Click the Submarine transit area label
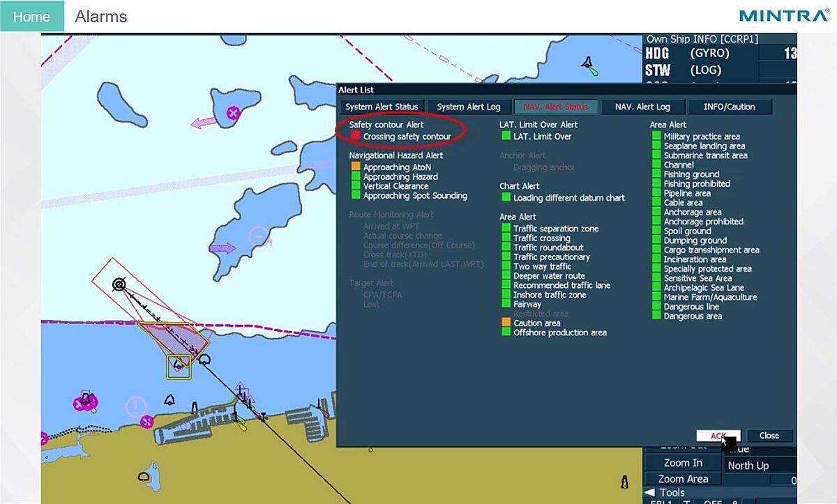The width and height of the screenshot is (837, 504). pos(705,155)
